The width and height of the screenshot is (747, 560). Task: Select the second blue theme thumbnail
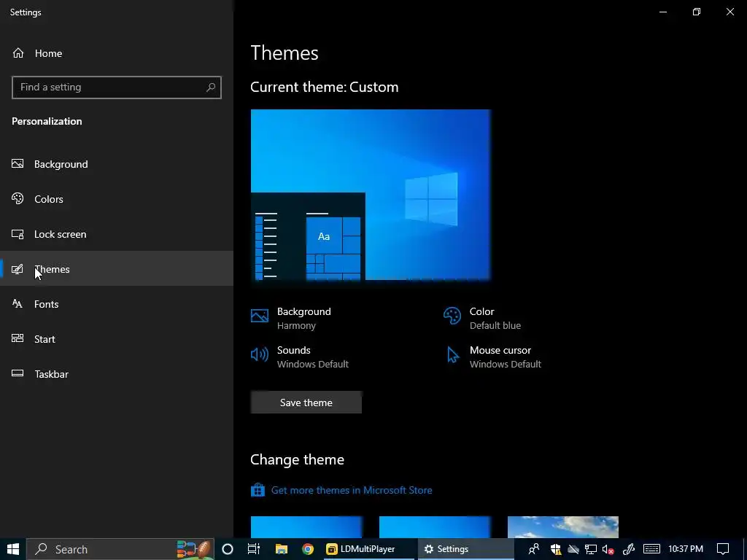click(x=435, y=527)
